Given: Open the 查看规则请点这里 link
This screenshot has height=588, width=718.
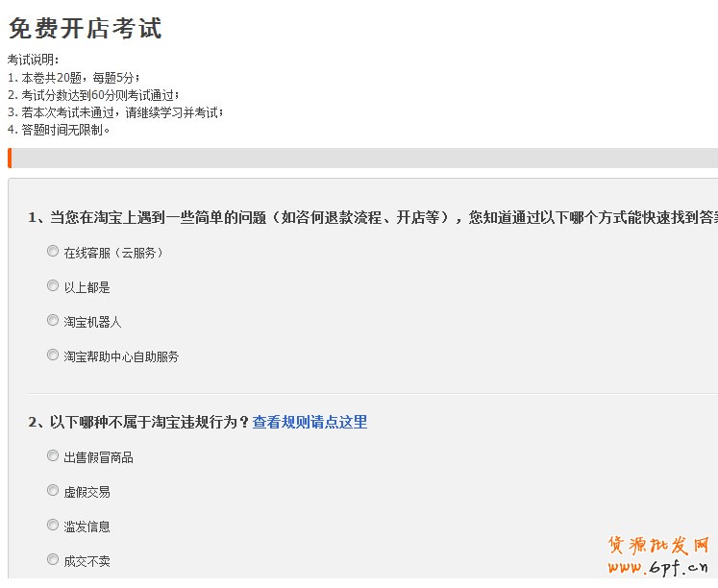Looking at the screenshot, I should pyautogui.click(x=309, y=422).
